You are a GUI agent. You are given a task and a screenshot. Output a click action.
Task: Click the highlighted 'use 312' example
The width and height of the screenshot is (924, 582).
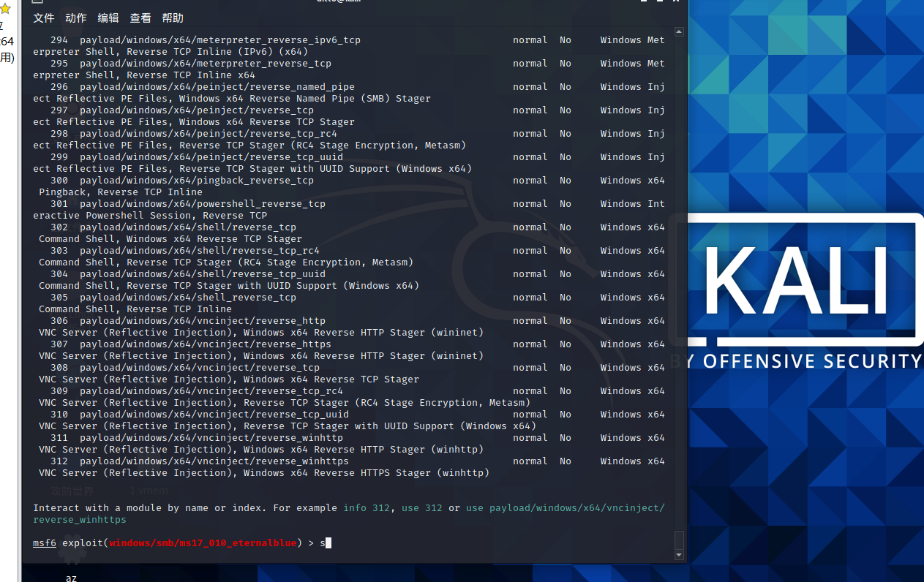point(422,508)
